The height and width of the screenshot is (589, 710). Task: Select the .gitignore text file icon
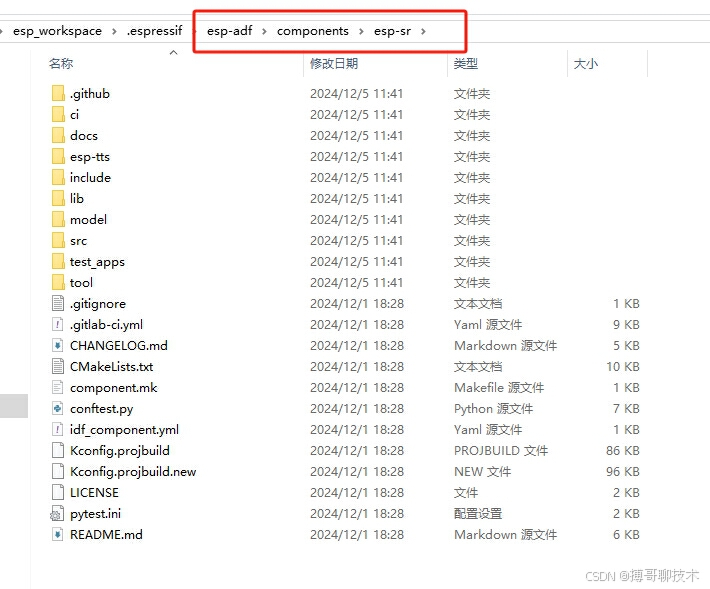pos(58,303)
